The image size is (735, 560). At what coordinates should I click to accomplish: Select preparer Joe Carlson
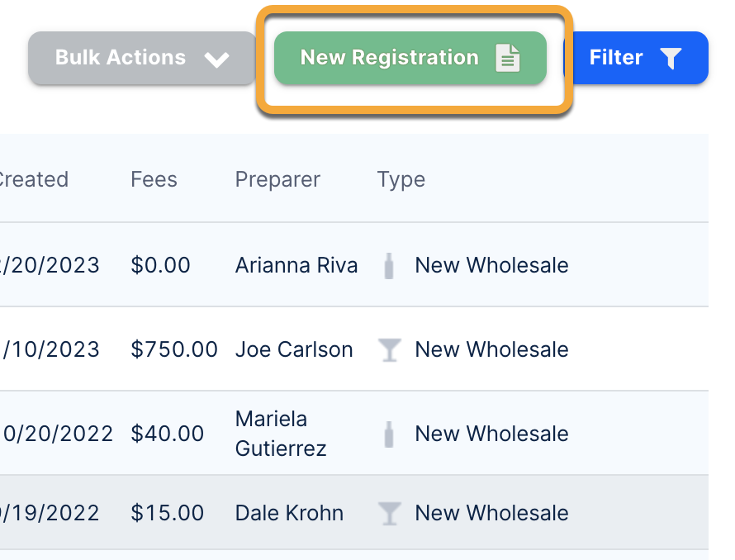294,349
